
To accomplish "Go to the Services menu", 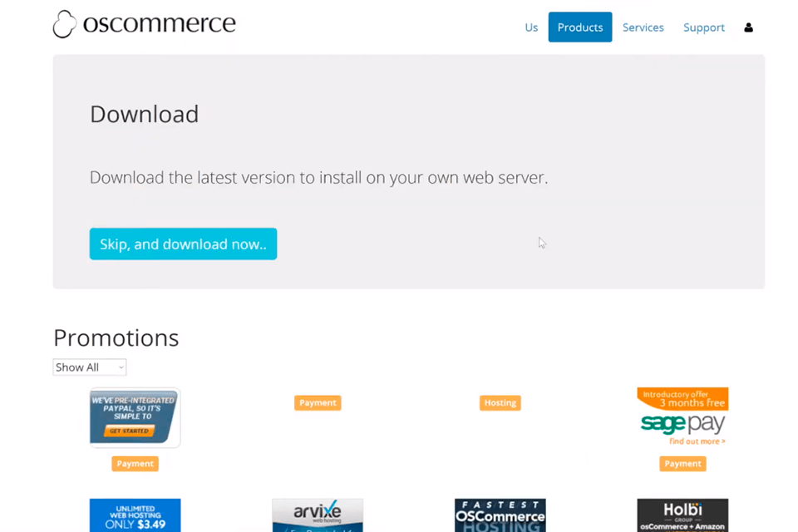I will (643, 27).
